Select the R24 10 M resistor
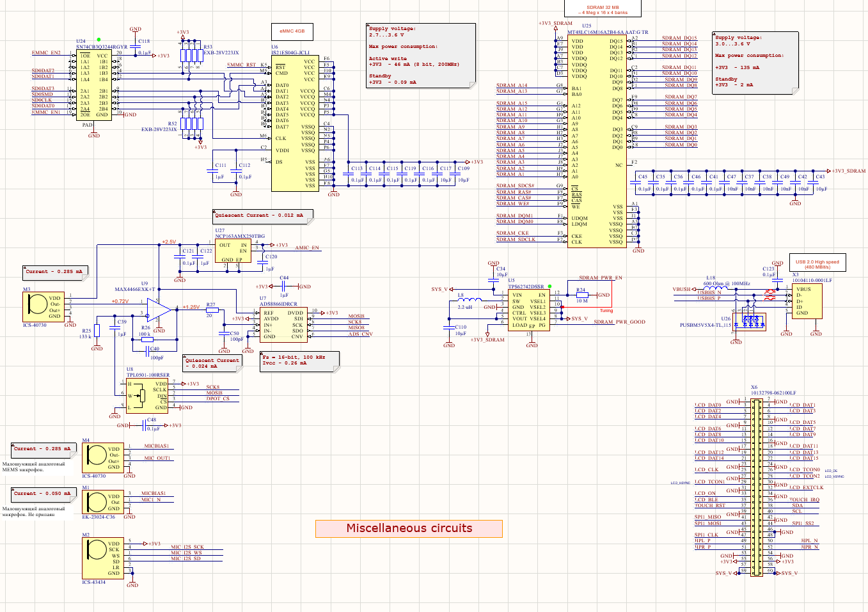Screen dimensions: 868x612 click(581, 295)
